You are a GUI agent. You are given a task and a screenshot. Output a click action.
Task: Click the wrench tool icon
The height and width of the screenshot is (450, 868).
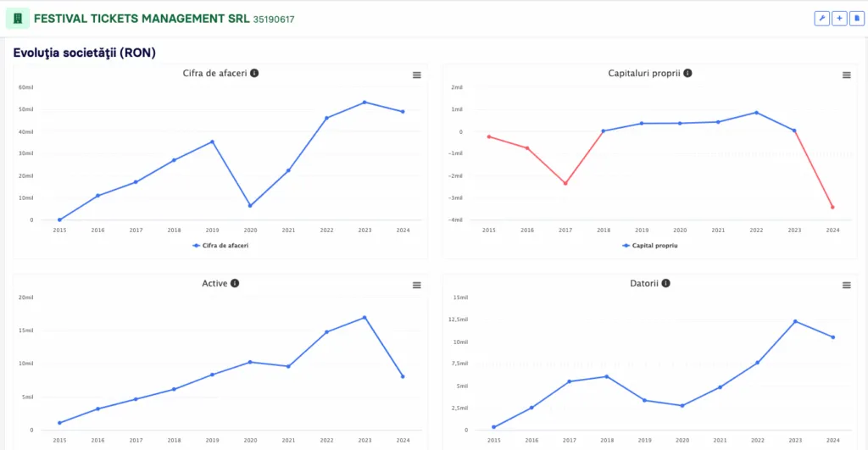(x=821, y=19)
